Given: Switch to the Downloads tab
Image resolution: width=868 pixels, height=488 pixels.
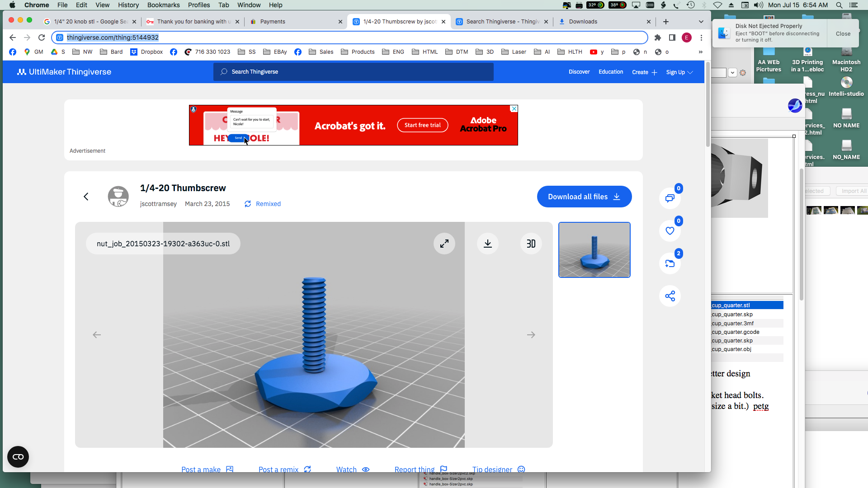Looking at the screenshot, I should coord(583,22).
